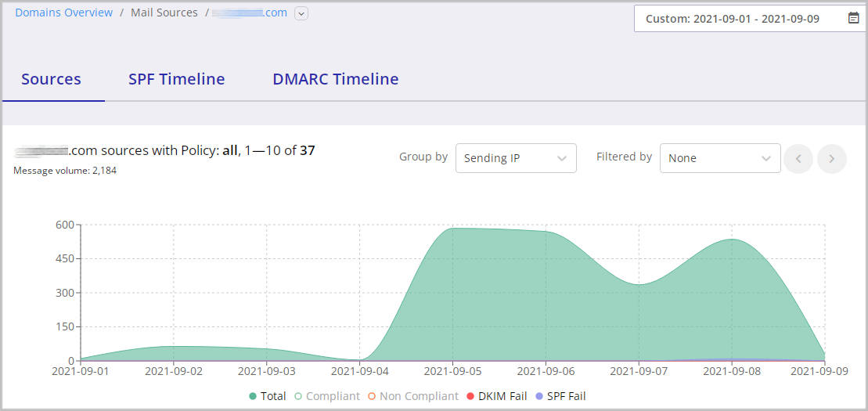Open the Domains Overview breadcrumb link
The image size is (868, 411).
point(64,13)
